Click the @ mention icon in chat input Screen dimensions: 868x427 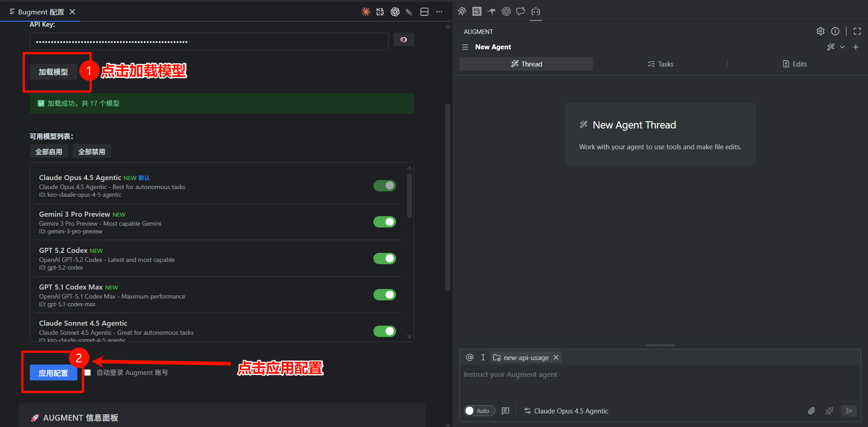pyautogui.click(x=470, y=357)
